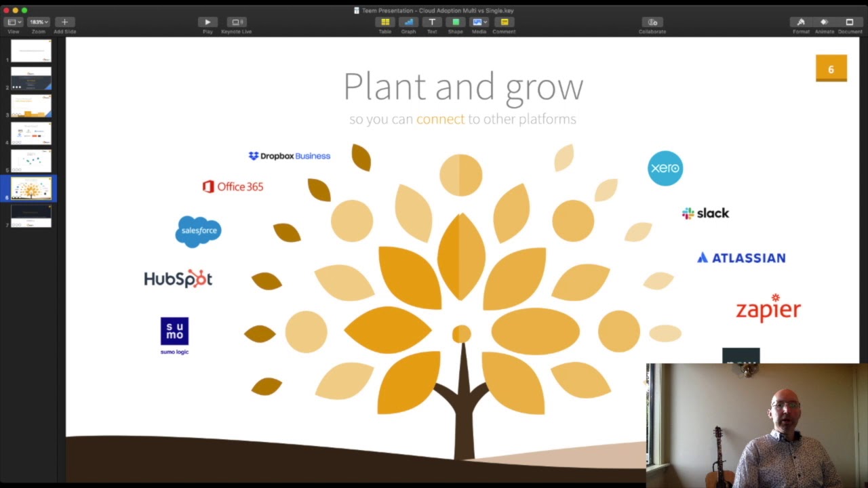Insert a Shape from the toolbar

(456, 22)
